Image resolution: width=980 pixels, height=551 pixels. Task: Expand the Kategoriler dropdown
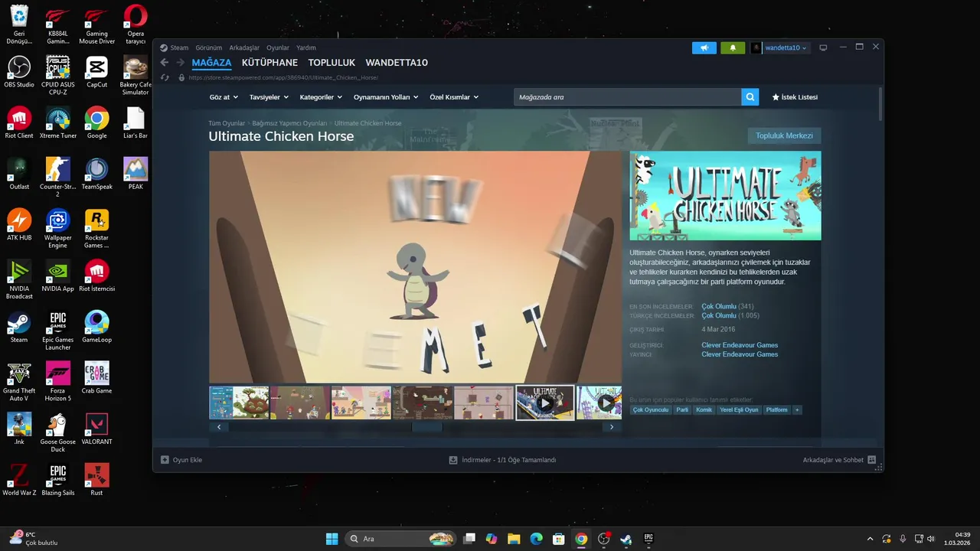tap(321, 97)
